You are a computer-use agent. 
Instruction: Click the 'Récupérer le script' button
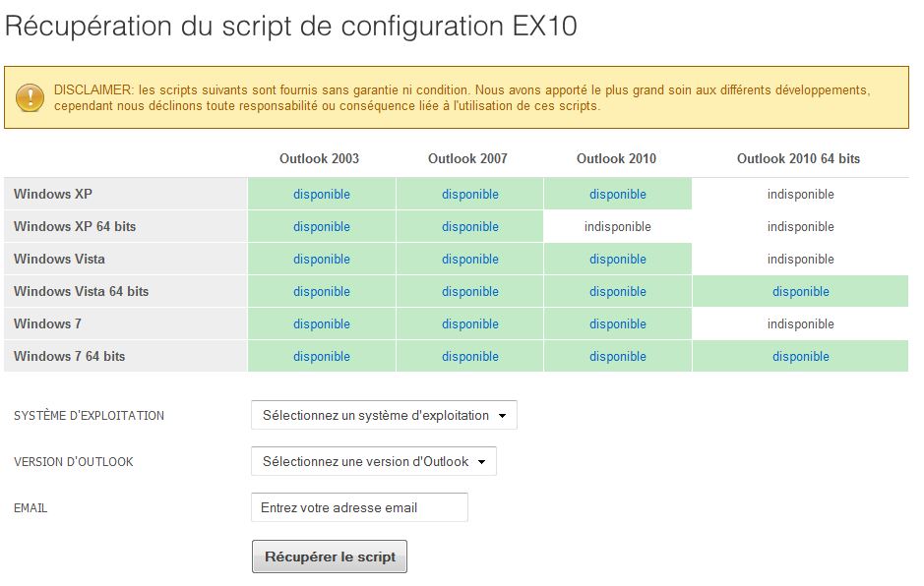pos(329,556)
